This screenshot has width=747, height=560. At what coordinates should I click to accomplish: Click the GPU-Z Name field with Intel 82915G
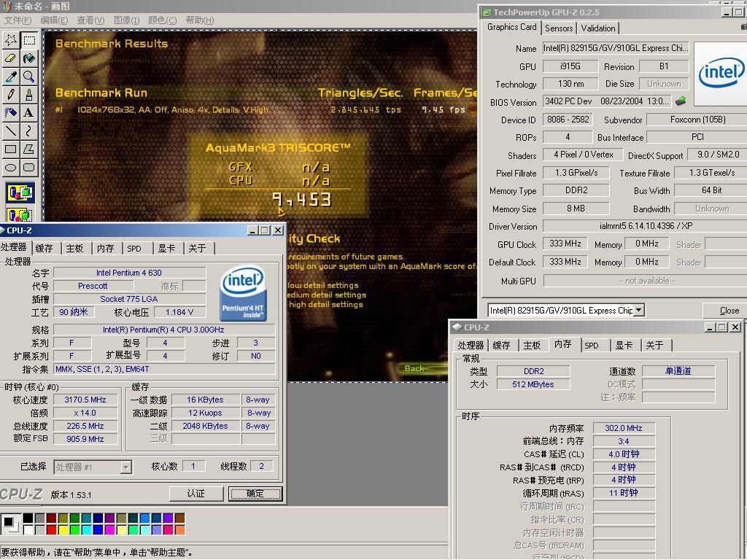click(x=616, y=48)
